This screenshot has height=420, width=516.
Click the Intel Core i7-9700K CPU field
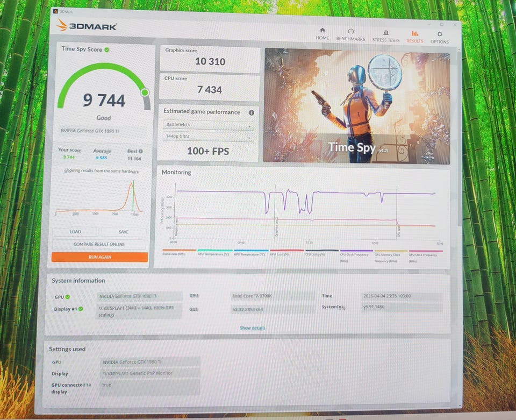(x=272, y=296)
